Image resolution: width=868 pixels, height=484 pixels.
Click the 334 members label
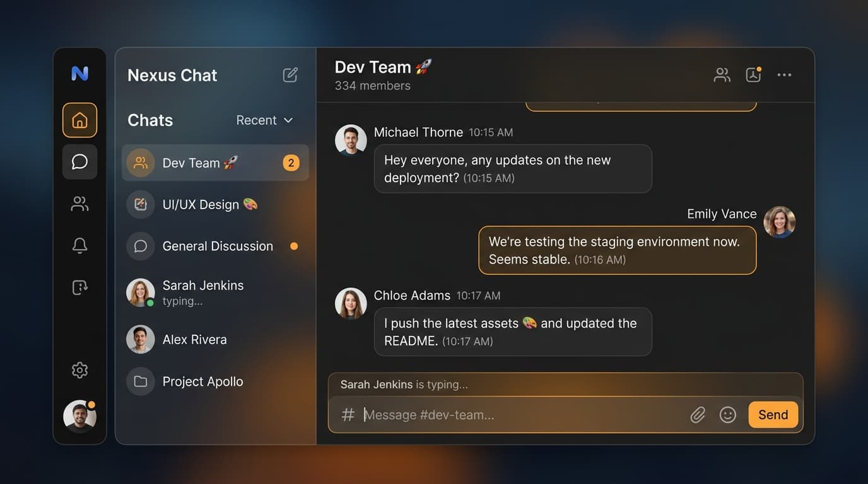[372, 86]
